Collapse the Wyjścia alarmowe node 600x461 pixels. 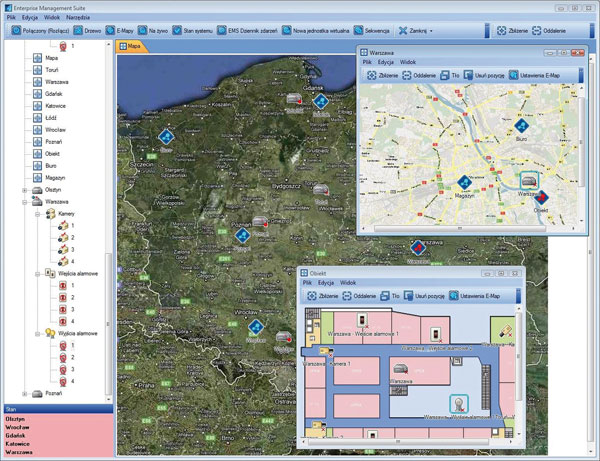38,334
